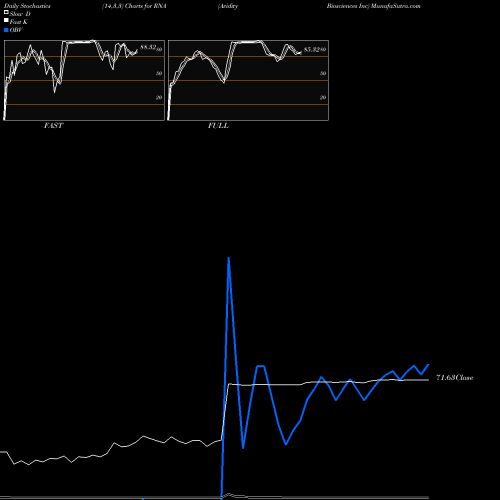Click the 'OBV' legend label

coord(16,30)
